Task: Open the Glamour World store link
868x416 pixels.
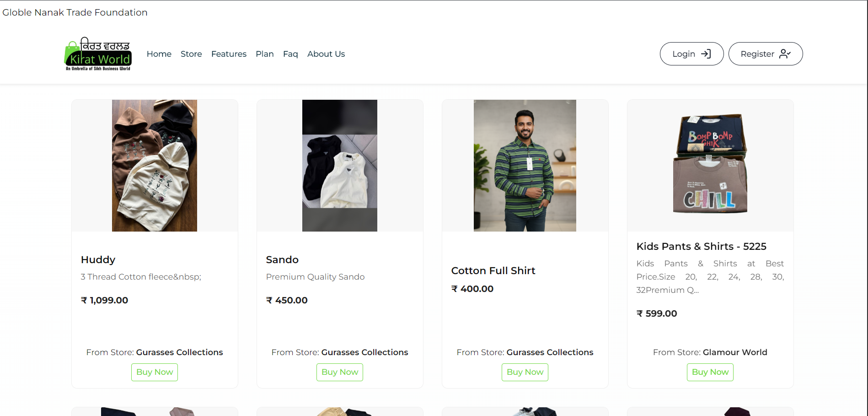Action: (x=734, y=352)
